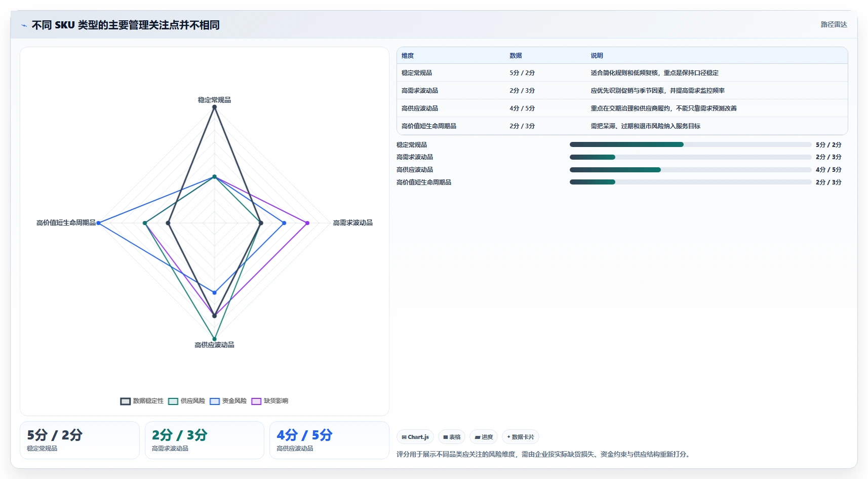Click 高需求波动品 progress bar
Screen dimensions: 868x479
click(690, 157)
